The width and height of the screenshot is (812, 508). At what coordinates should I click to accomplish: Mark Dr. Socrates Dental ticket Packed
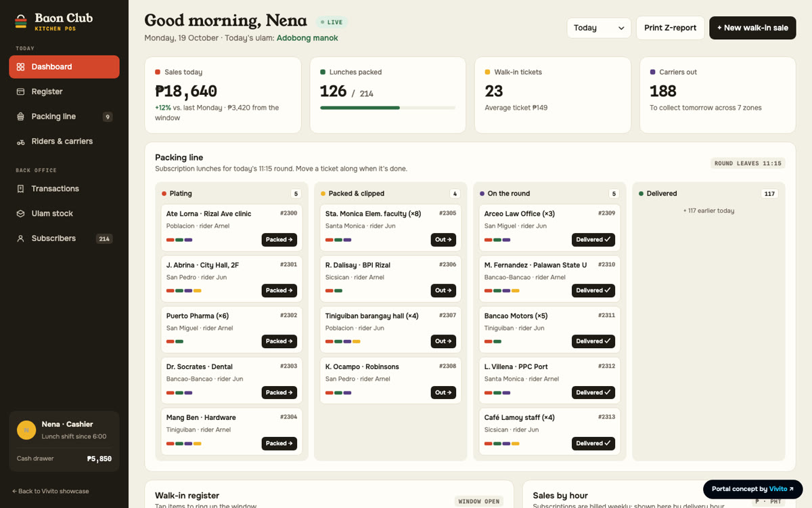279,392
